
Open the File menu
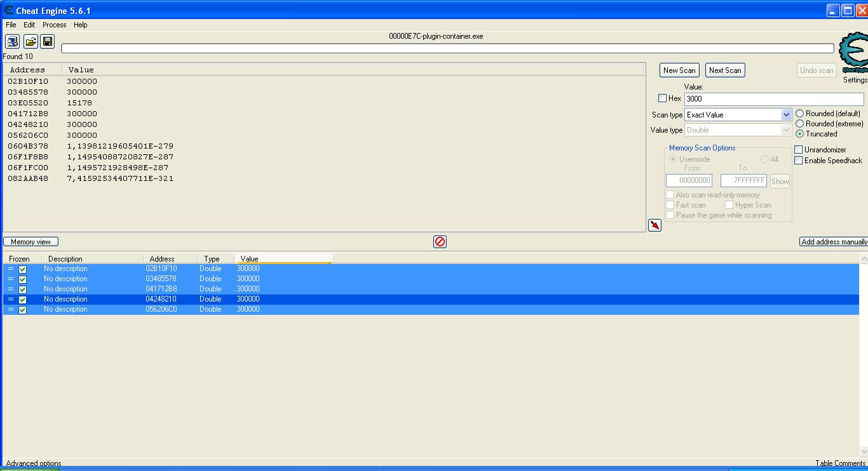click(11, 25)
